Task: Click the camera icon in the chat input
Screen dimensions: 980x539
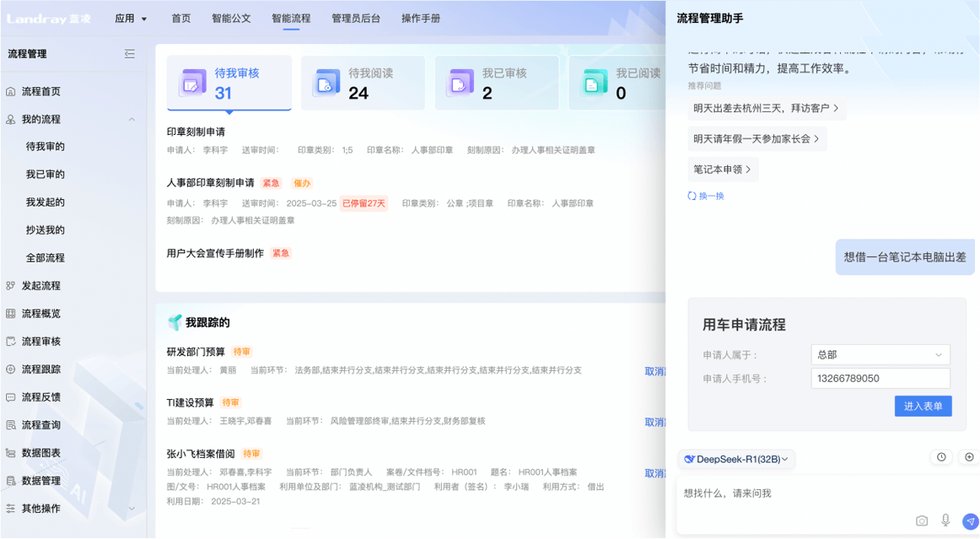Action: coord(922,520)
